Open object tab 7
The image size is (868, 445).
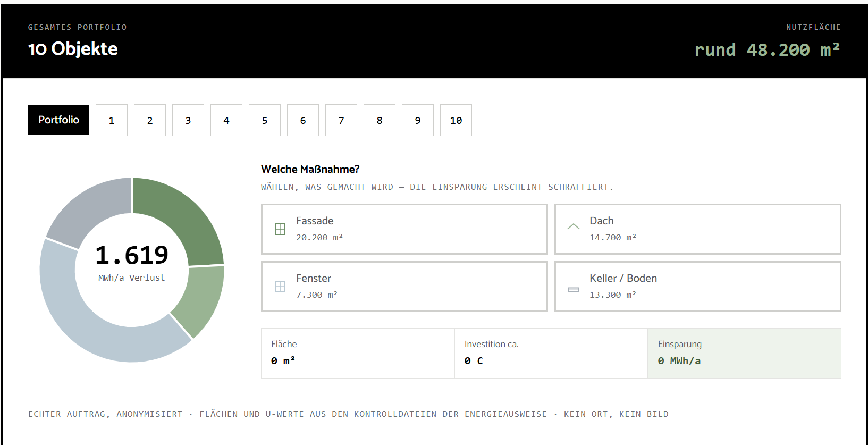coord(341,120)
